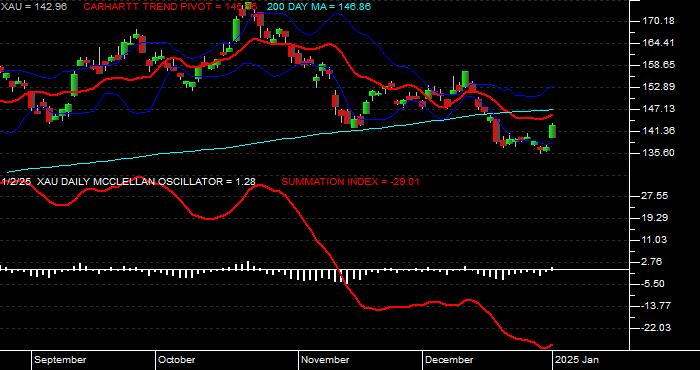Select the December label on time axis
This screenshot has height=370, width=700.
click(449, 360)
